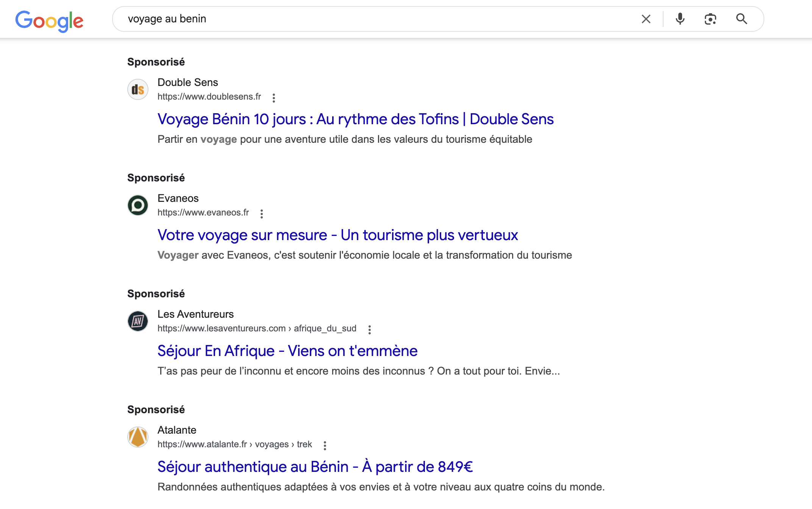The height and width of the screenshot is (509, 812).
Task: Click the 'Sponsorisé' label above Les Aventureurs
Action: point(156,294)
